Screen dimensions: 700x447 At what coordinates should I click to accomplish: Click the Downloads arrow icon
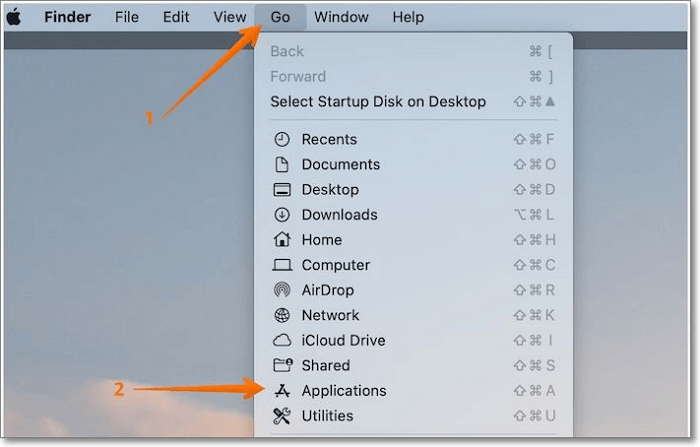(282, 215)
